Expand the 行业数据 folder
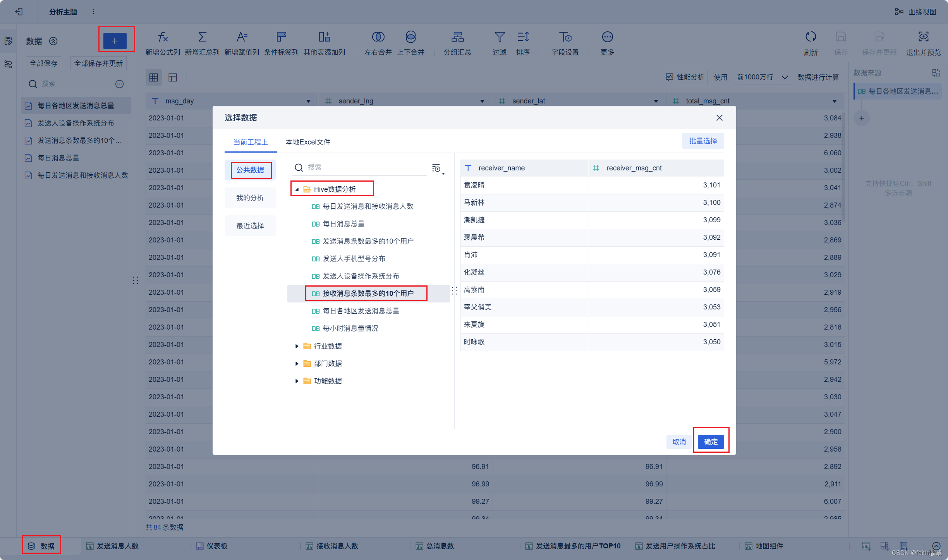The height and width of the screenshot is (560, 948). click(x=297, y=346)
